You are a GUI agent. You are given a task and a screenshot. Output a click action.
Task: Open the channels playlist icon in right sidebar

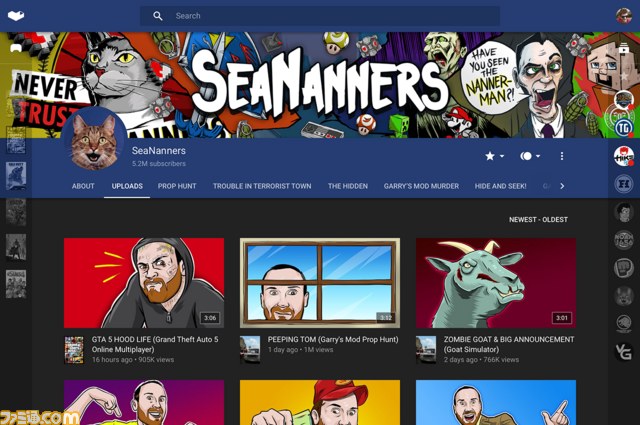(623, 49)
